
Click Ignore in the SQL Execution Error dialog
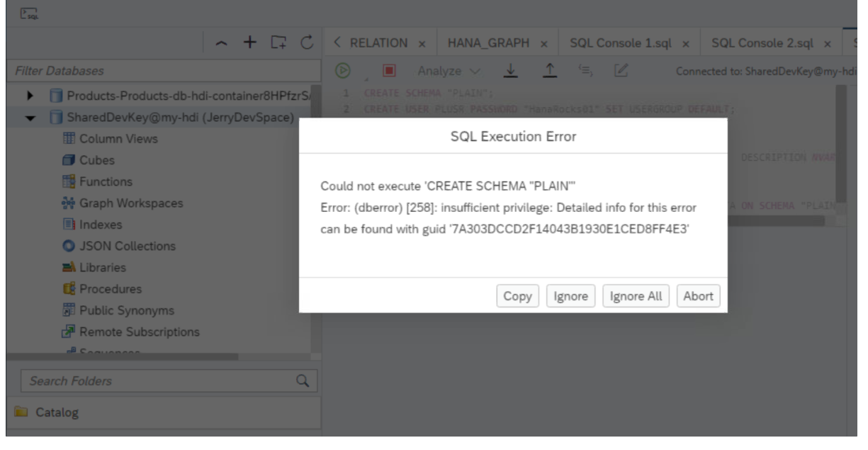[571, 297]
